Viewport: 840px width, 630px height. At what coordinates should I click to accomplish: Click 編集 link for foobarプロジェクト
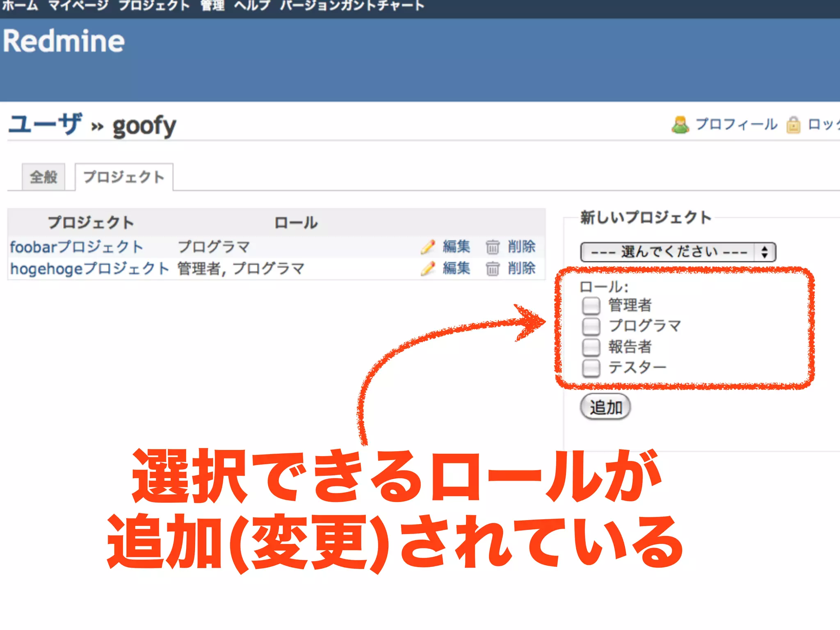coord(457,247)
